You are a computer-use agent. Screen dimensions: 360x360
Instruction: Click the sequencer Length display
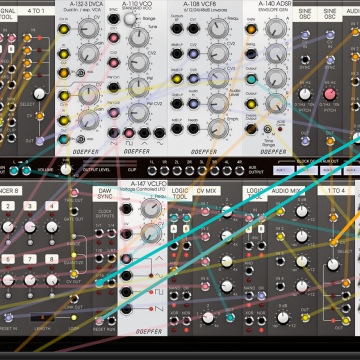(x=42, y=318)
